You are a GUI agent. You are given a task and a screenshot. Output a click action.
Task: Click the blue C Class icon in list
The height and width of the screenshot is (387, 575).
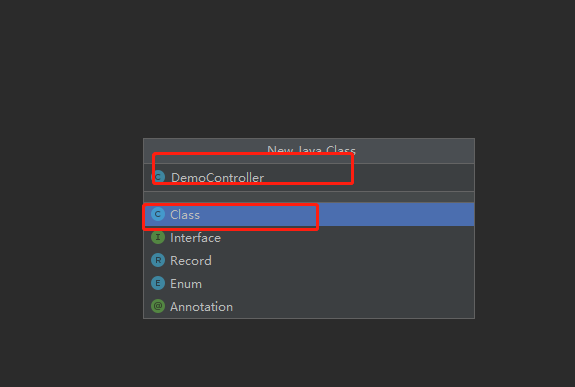pyautogui.click(x=158, y=214)
